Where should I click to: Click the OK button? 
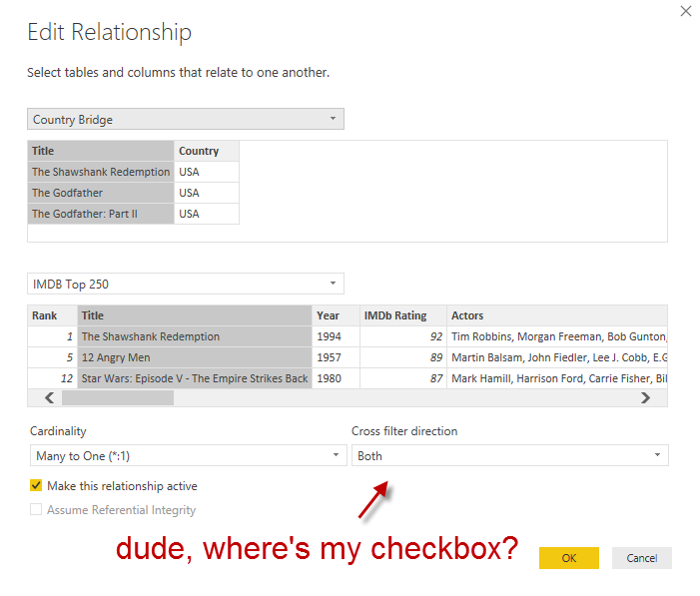(568, 558)
